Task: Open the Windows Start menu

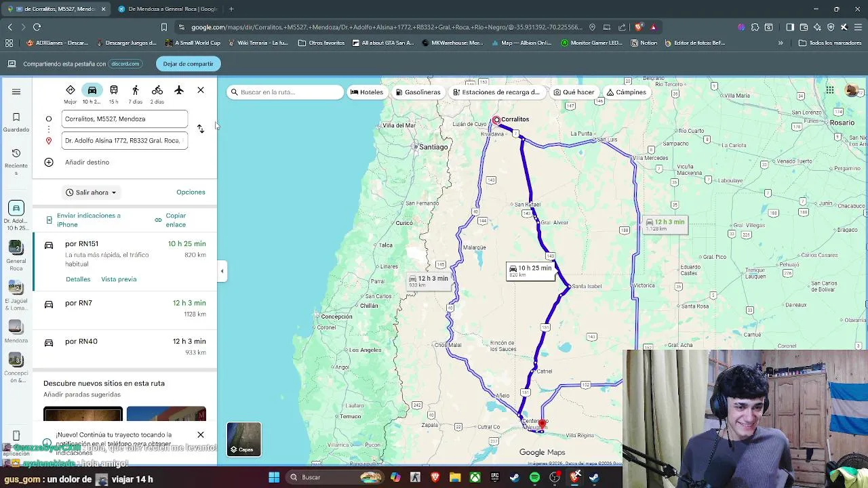Action: (274, 478)
